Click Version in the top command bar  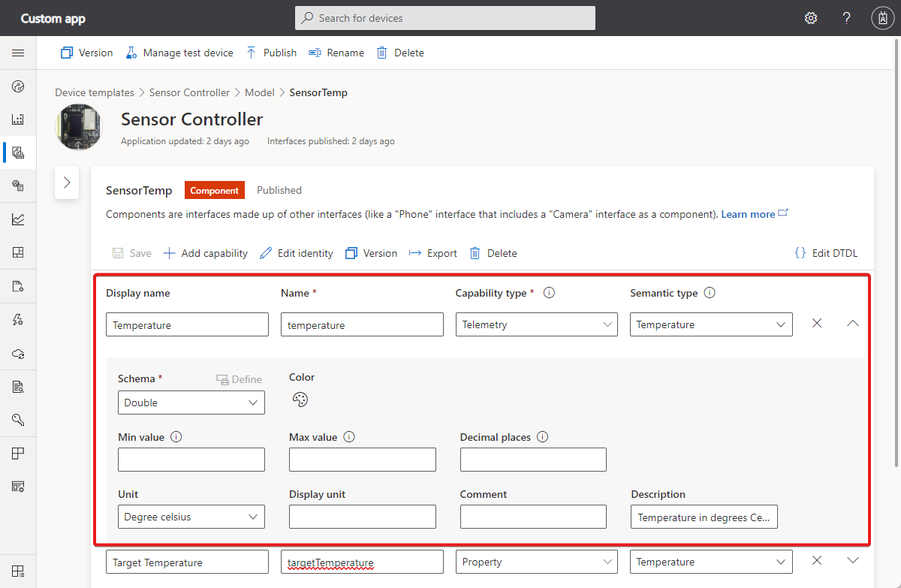coord(87,53)
